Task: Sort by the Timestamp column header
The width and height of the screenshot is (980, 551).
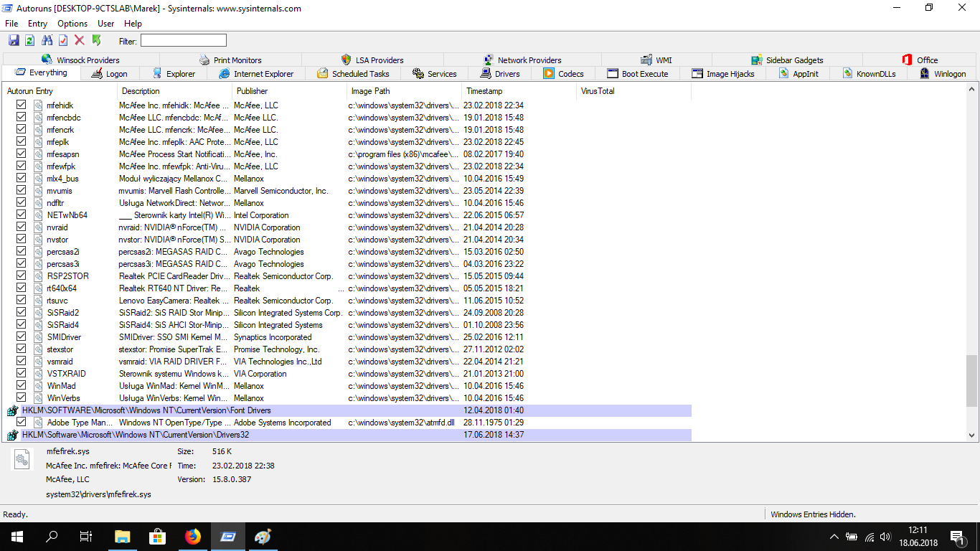Action: [519, 91]
